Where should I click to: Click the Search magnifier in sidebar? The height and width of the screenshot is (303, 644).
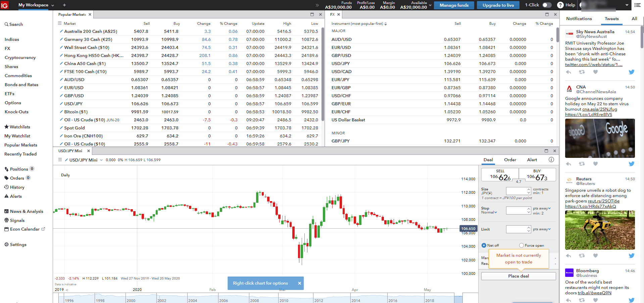click(x=6, y=24)
